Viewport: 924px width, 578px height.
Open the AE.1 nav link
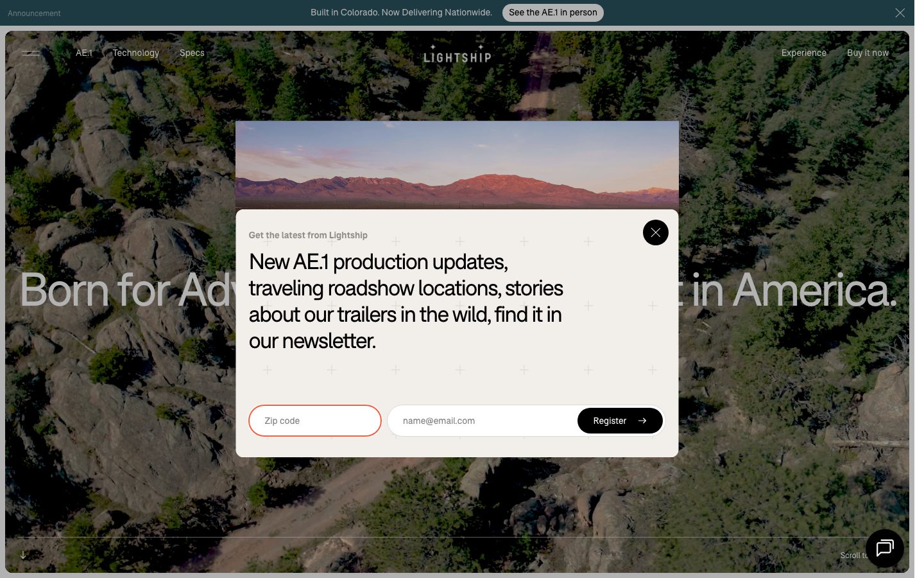coord(84,53)
